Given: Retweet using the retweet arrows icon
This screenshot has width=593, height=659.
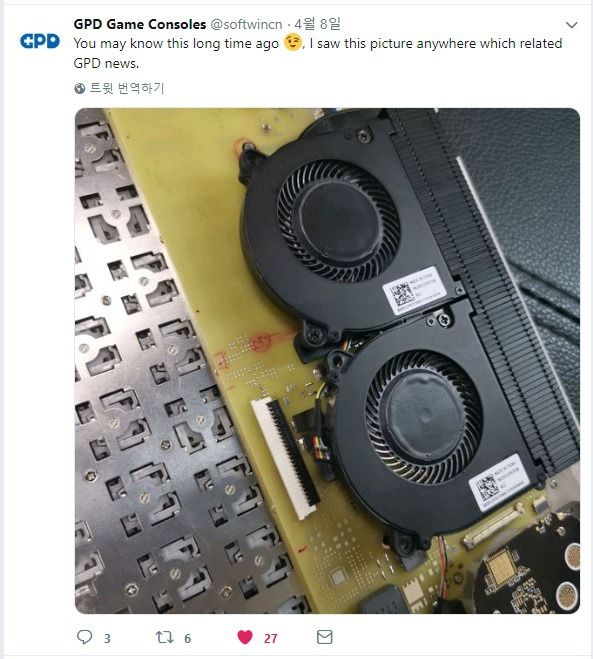Looking at the screenshot, I should coord(164,637).
